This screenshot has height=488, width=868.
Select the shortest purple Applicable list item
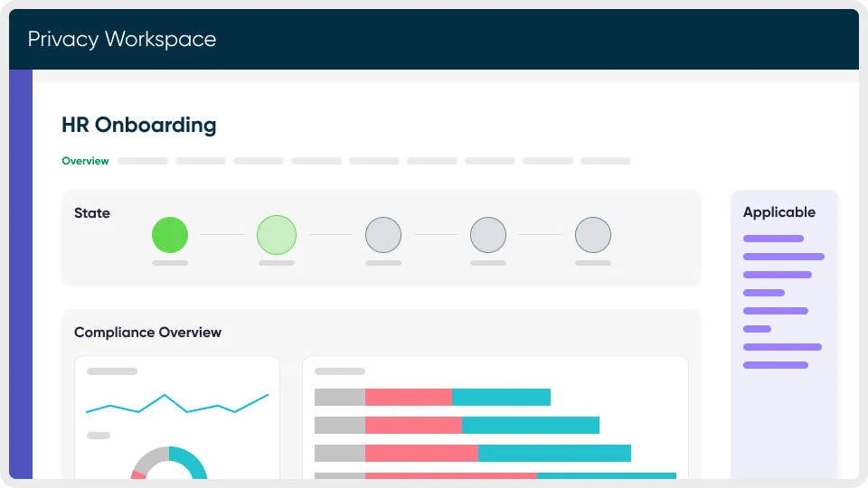pos(757,329)
